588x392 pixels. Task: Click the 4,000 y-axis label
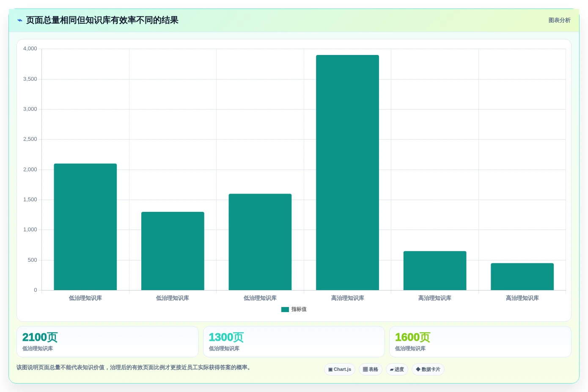pos(30,49)
